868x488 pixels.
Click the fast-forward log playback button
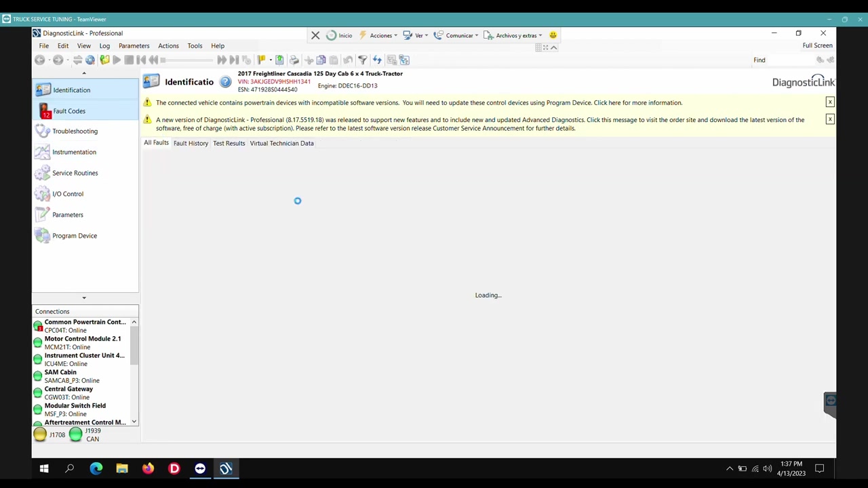[x=222, y=60]
